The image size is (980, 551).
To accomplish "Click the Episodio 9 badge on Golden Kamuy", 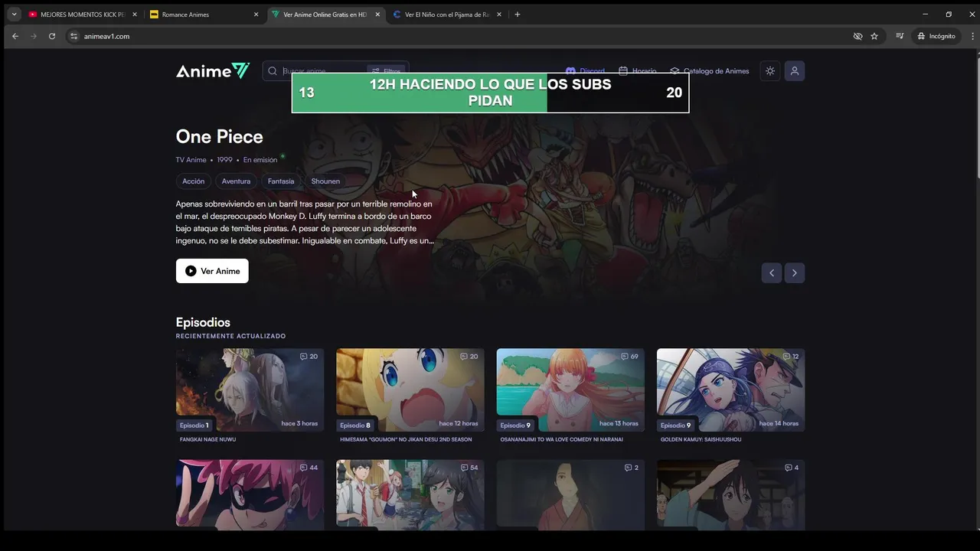I will [x=675, y=425].
